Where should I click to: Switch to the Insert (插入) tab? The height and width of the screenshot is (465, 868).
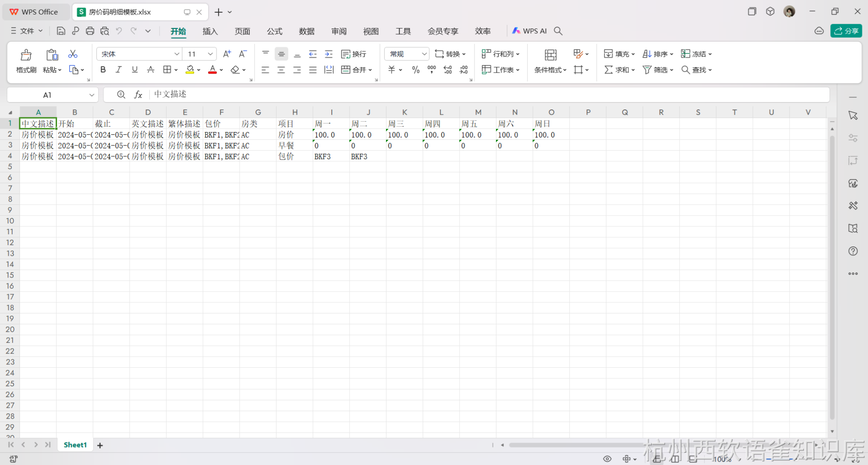(x=210, y=31)
